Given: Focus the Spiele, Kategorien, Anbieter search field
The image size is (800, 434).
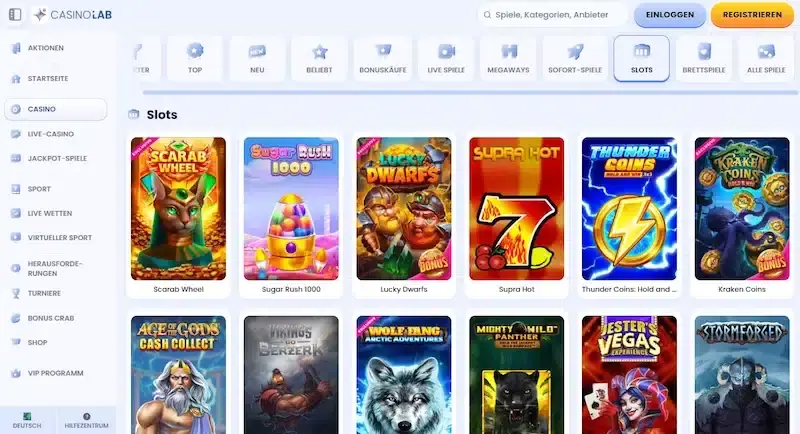Looking at the screenshot, I should click(553, 15).
